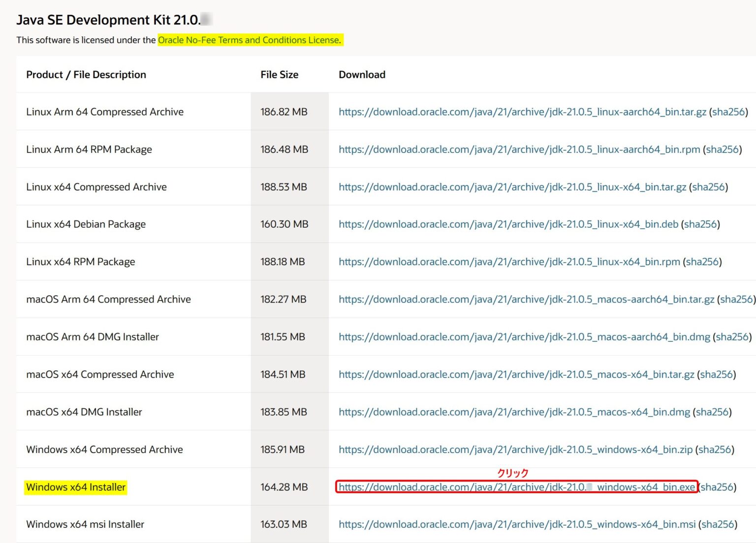View sha256 for Windows x64 exe installer

[717, 487]
